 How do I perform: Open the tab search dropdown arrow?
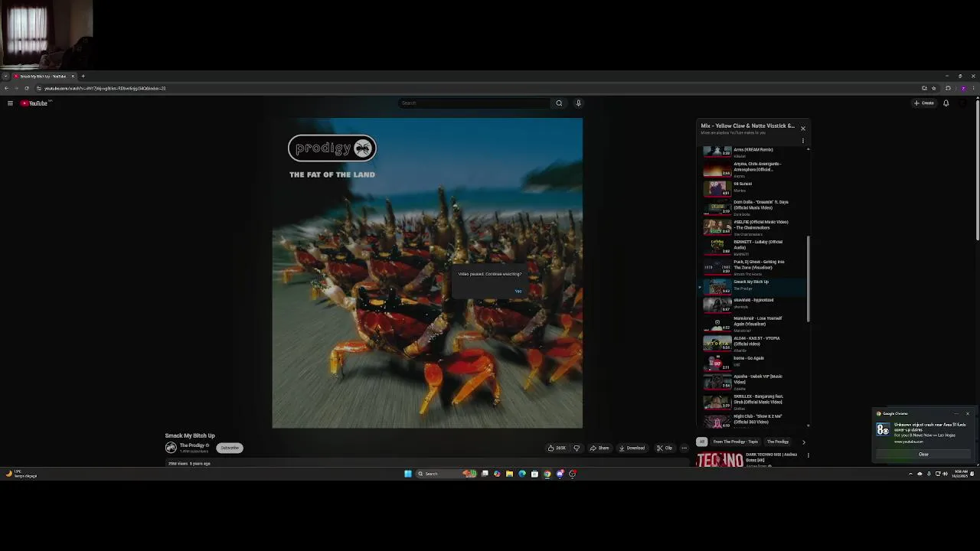5,76
